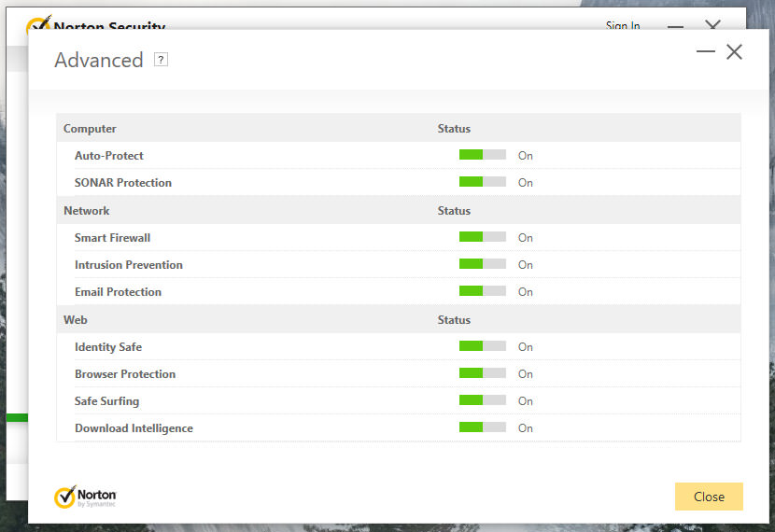
Task: Open Email Protection settings label
Action: point(119,292)
